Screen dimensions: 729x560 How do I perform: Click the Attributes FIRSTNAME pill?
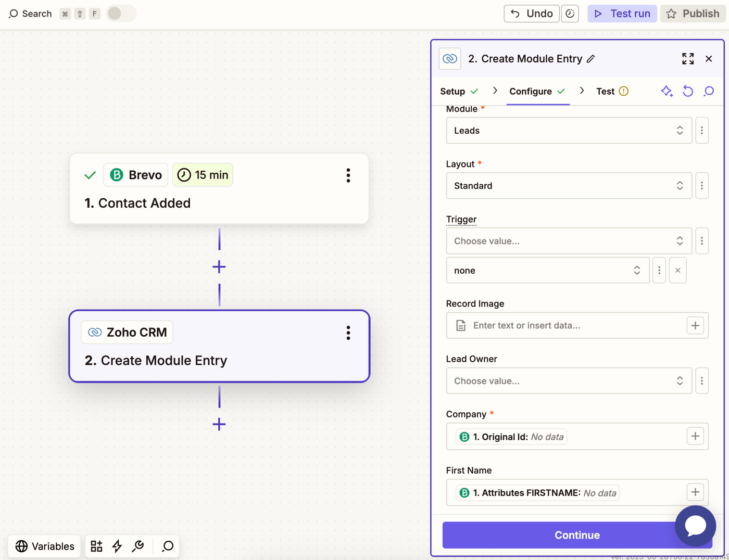pyautogui.click(x=537, y=493)
